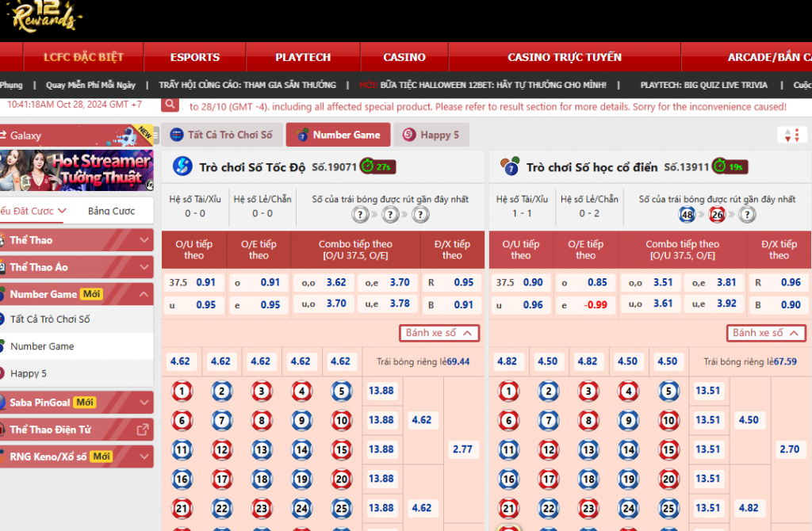Open external link icon on Thể Thao Điện Tử

pos(143,430)
